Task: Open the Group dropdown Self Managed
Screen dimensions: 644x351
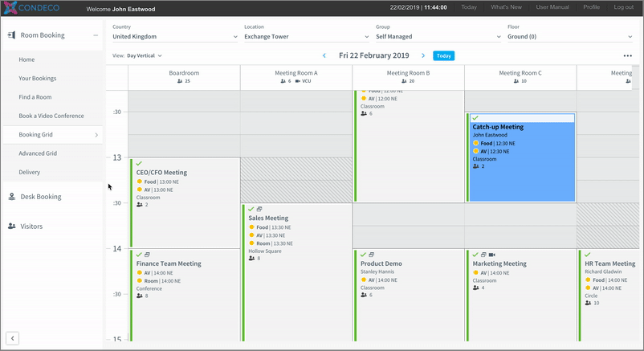Action: (438, 37)
